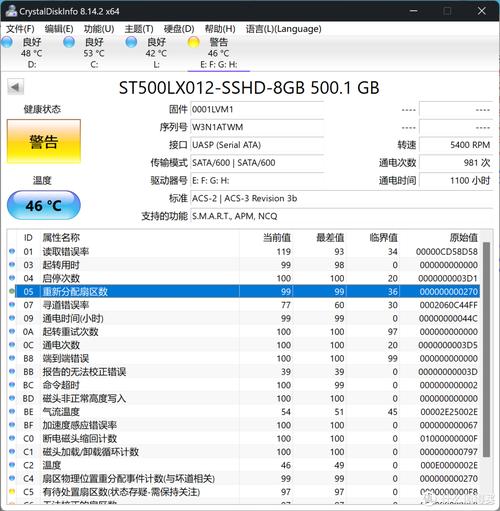Click the CrystalDiskInfo title bar app icon
500x511 pixels.
[10, 10]
